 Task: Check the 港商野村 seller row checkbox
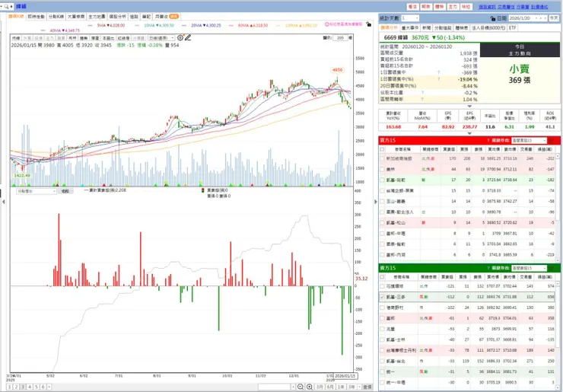click(383, 308)
